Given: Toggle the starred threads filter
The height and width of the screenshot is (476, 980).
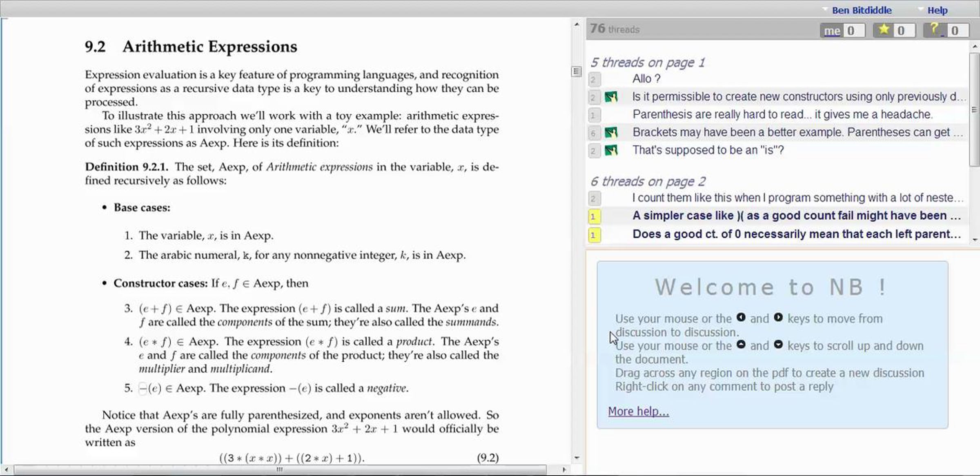Looking at the screenshot, I should pyautogui.click(x=894, y=31).
